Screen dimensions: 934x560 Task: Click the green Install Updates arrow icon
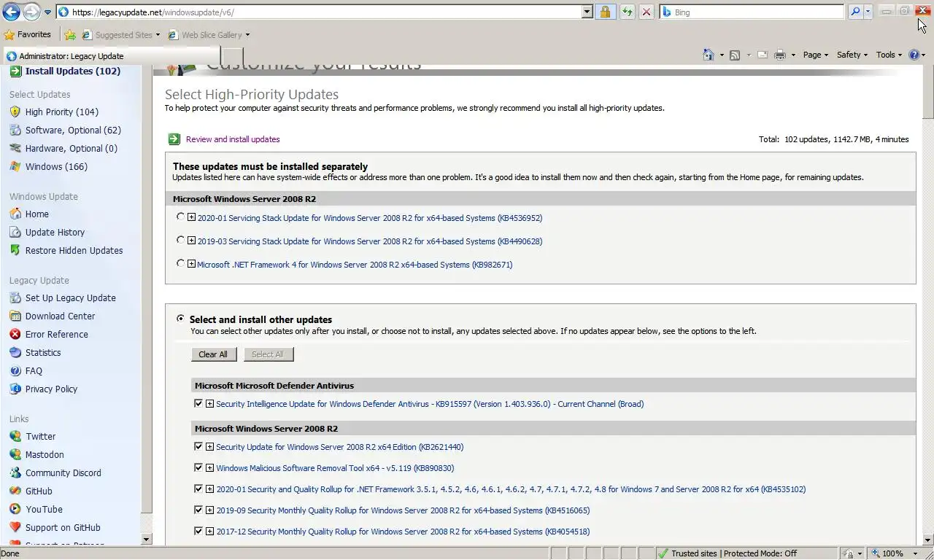(15, 71)
